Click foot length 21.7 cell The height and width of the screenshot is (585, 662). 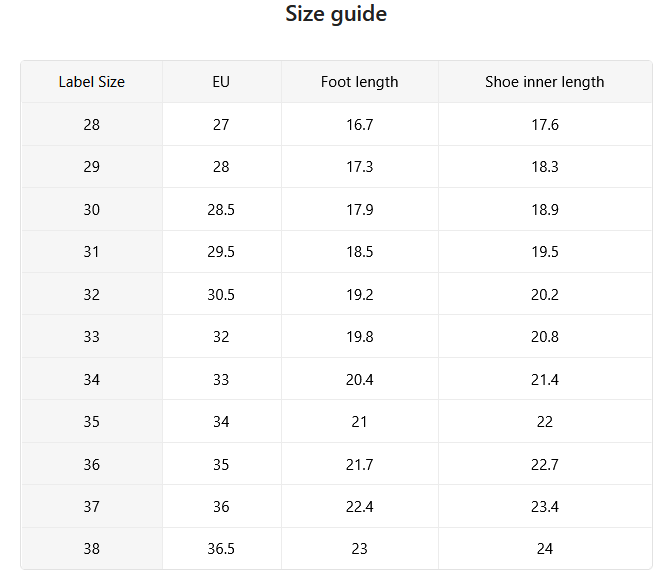(359, 464)
